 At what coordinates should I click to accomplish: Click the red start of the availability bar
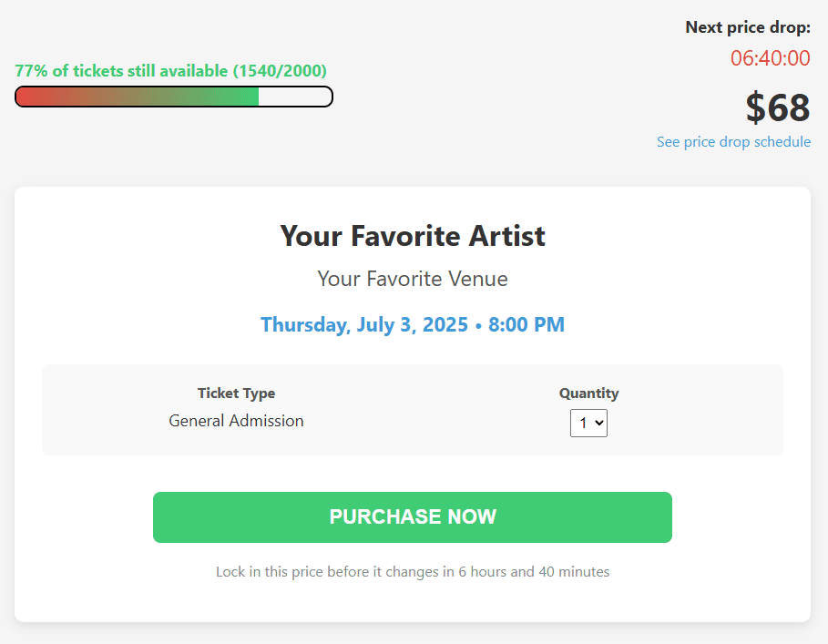coord(27,97)
